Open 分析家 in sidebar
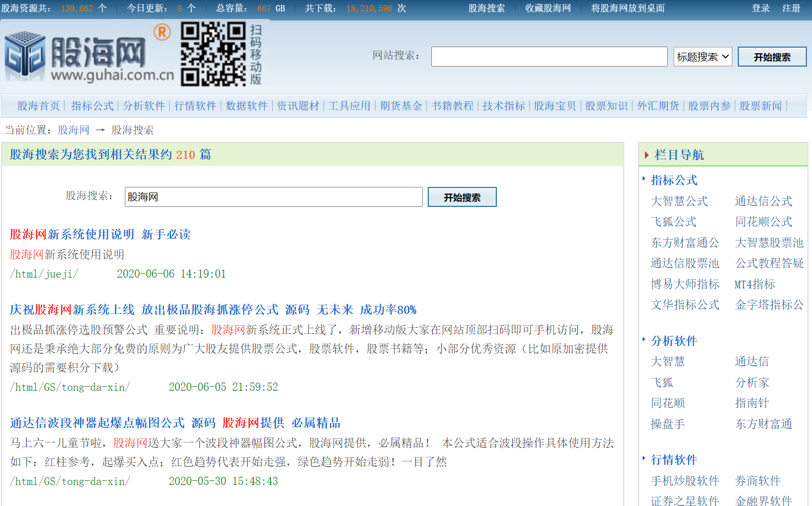This screenshot has height=506, width=812. [x=752, y=383]
